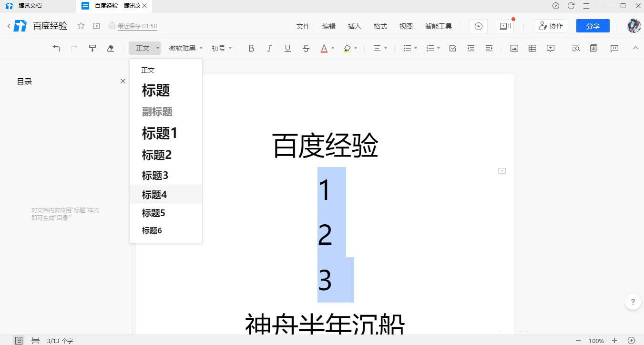Screen dimensions: 644x345
Task: Click the blue 分享 button
Action: [593, 26]
